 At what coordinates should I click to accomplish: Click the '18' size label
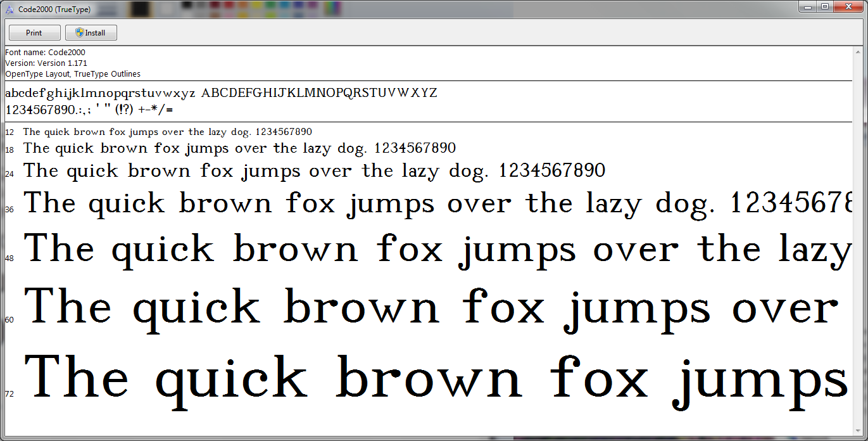point(9,150)
